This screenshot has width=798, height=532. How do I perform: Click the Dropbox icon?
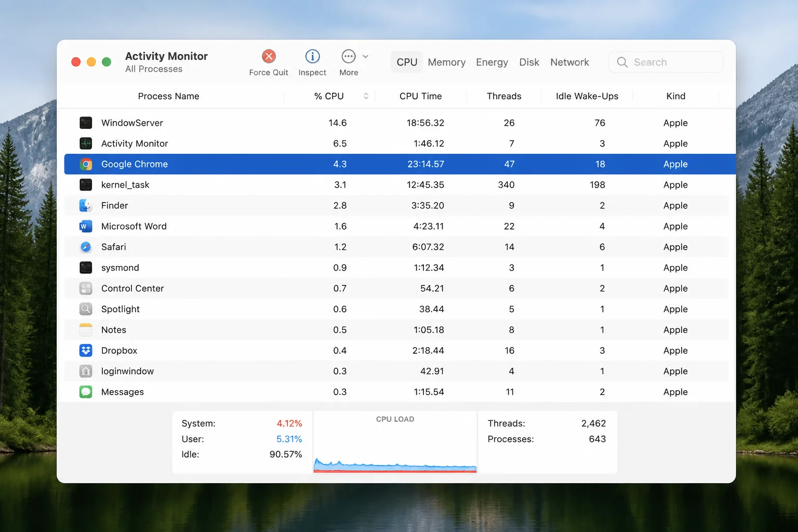tap(86, 351)
